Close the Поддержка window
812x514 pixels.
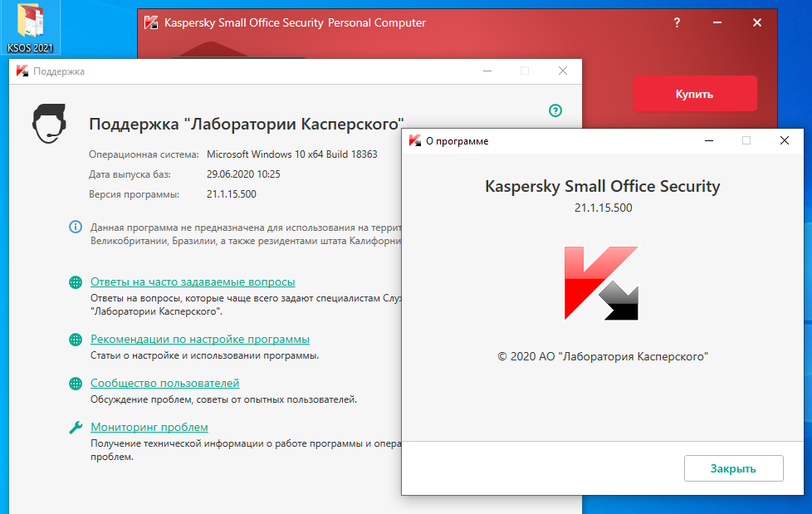pos(564,71)
